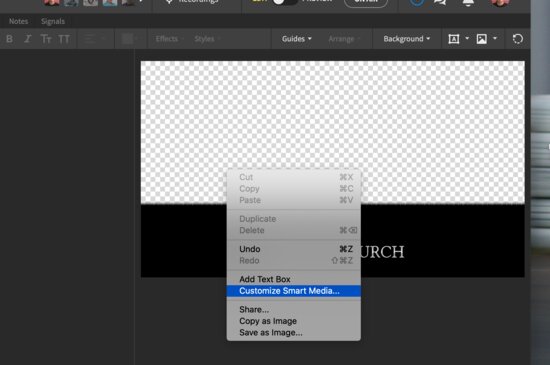
Task: Open the Arrange dropdown
Action: click(x=344, y=39)
